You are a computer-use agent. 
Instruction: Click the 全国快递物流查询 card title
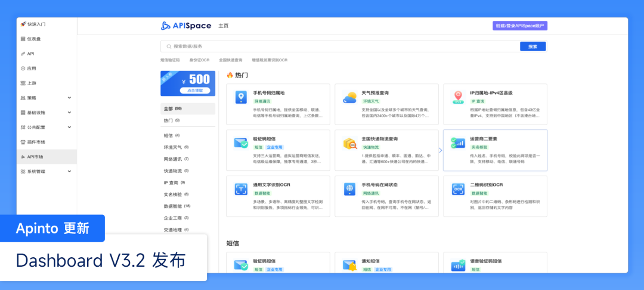pyautogui.click(x=379, y=139)
